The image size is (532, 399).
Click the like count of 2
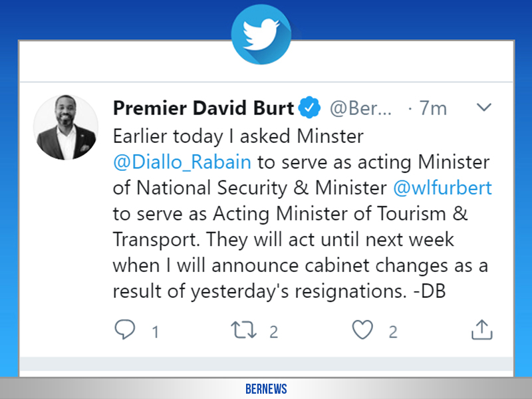coord(393,331)
